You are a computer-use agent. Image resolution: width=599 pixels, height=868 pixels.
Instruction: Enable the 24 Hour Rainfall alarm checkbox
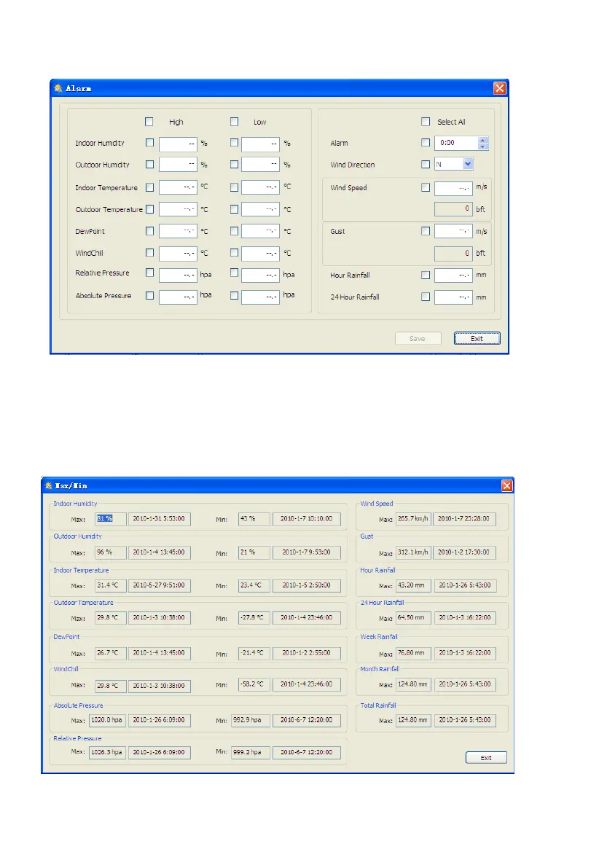pos(425,297)
